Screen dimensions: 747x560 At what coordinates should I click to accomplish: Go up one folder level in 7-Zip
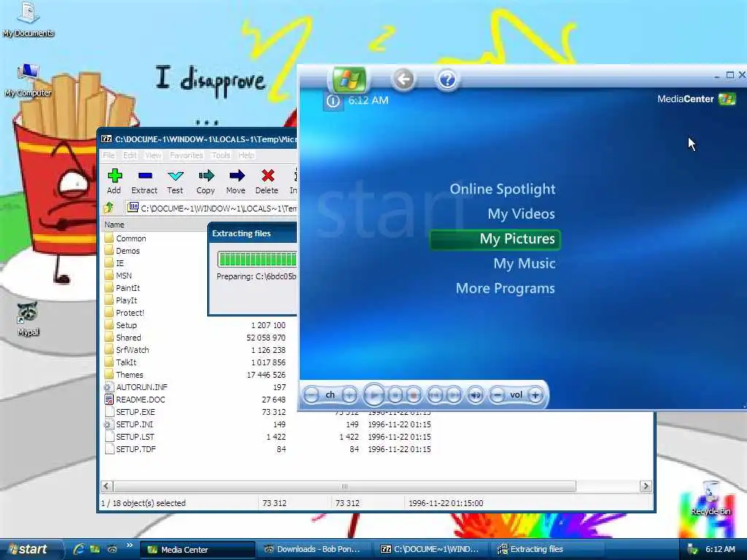(109, 208)
